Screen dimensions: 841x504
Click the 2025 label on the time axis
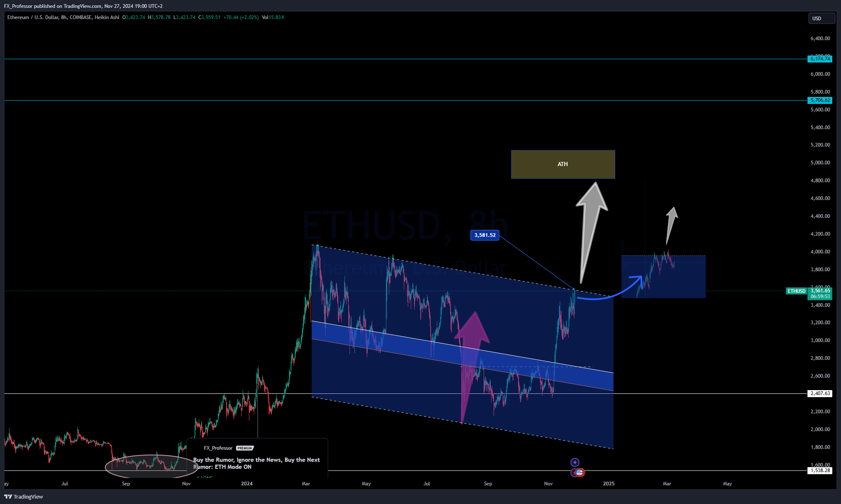[x=609, y=484]
